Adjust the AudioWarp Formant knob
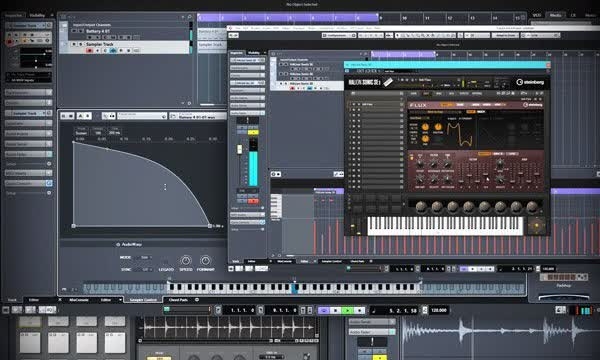Image resolution: width=600 pixels, height=360 pixels. 205,261
